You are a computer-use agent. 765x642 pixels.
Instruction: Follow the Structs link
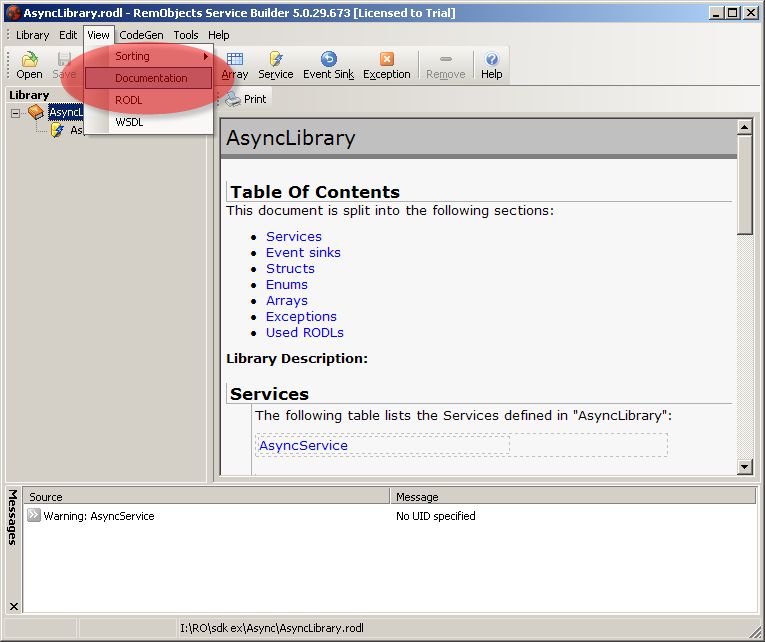(x=290, y=269)
